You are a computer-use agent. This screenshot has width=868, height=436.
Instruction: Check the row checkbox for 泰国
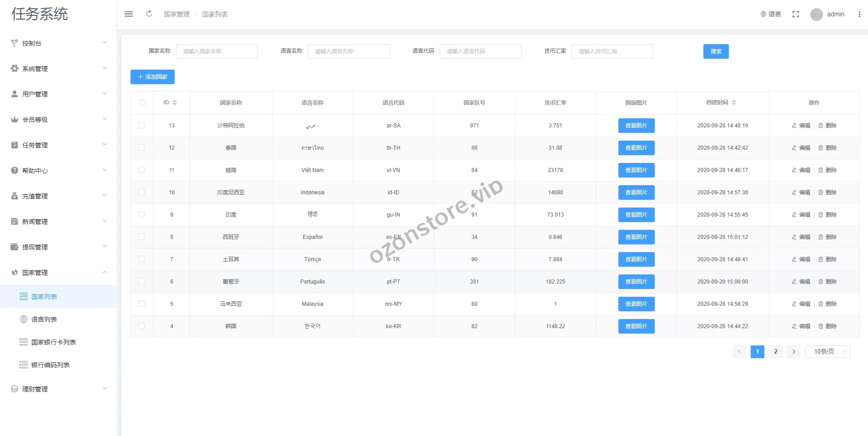tap(141, 148)
